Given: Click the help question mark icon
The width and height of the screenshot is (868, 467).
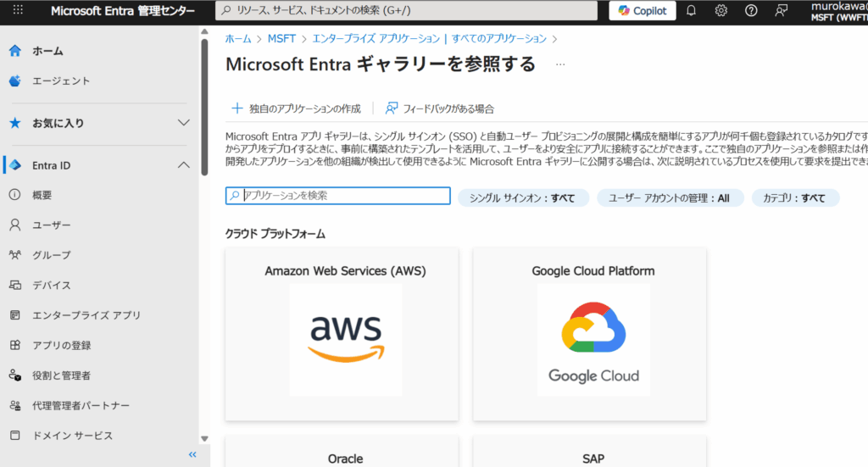Looking at the screenshot, I should click(x=750, y=11).
